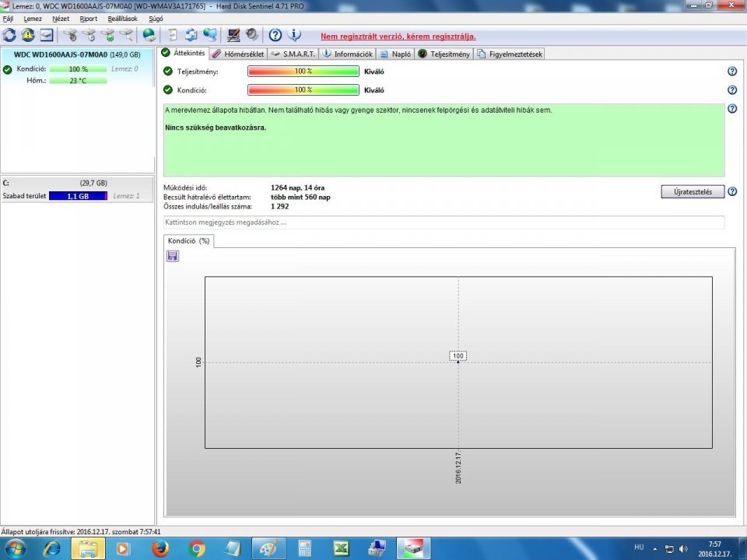
Task: Save the Kondíció graph with floppy icon
Action: (x=173, y=256)
